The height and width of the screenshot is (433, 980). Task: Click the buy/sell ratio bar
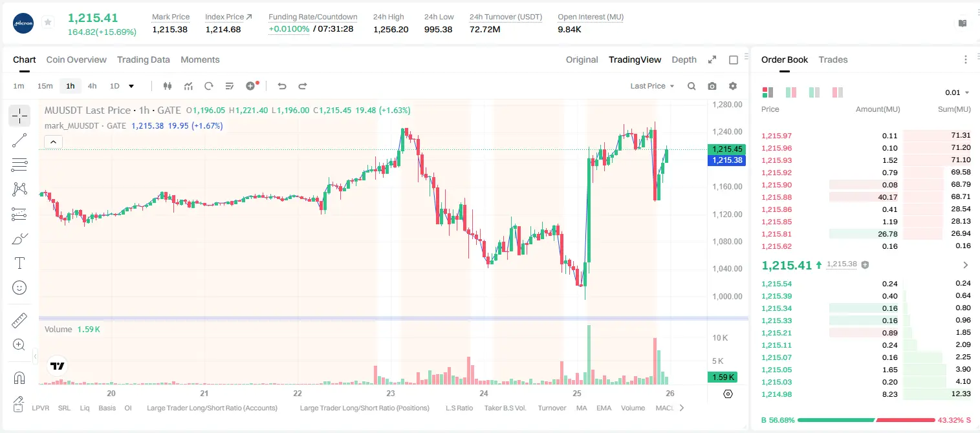(866, 420)
